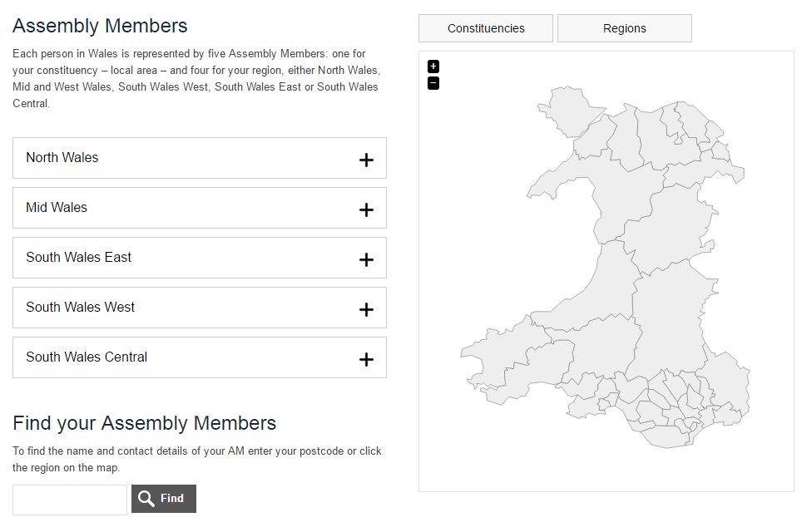Switch to the Constituencies tab
This screenshot has height=532, width=802.
click(486, 28)
